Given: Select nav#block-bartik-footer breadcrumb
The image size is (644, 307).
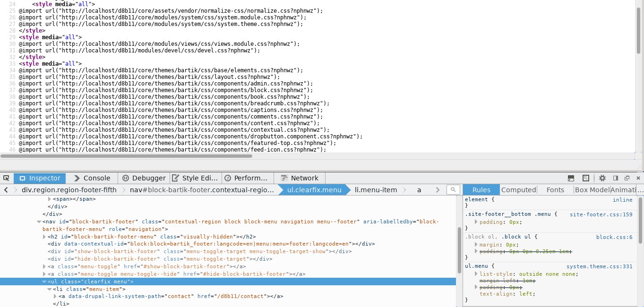Looking at the screenshot, I should point(202,190).
